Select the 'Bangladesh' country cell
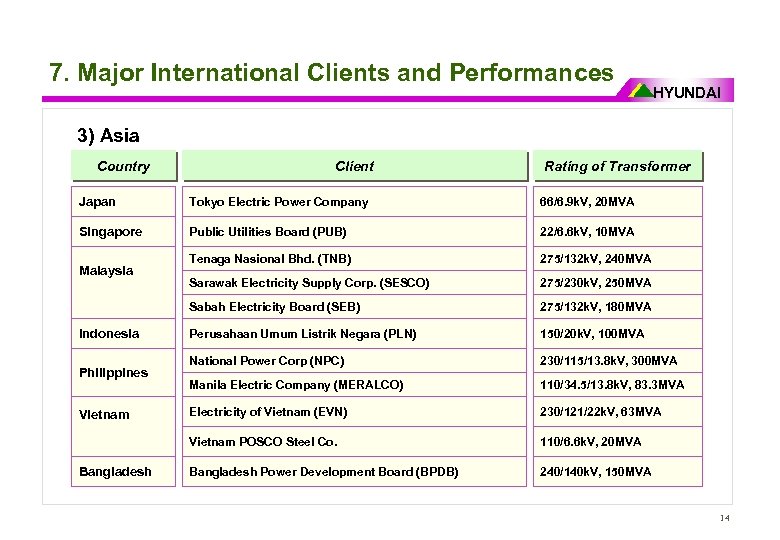This screenshot has height=540, width=780. click(x=123, y=471)
